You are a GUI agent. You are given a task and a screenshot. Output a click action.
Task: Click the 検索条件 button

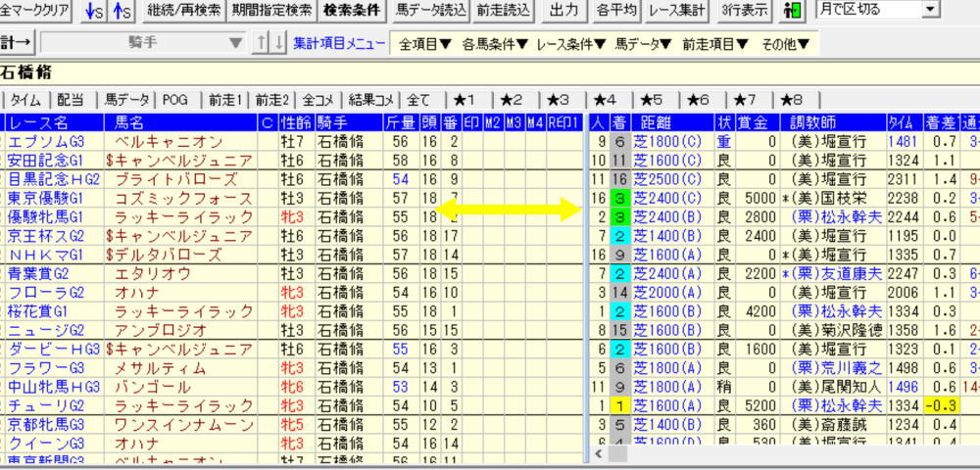coord(351,11)
